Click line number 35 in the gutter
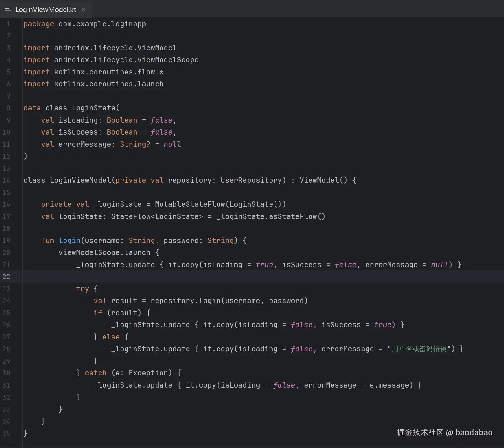This screenshot has height=448, width=504. click(x=6, y=433)
